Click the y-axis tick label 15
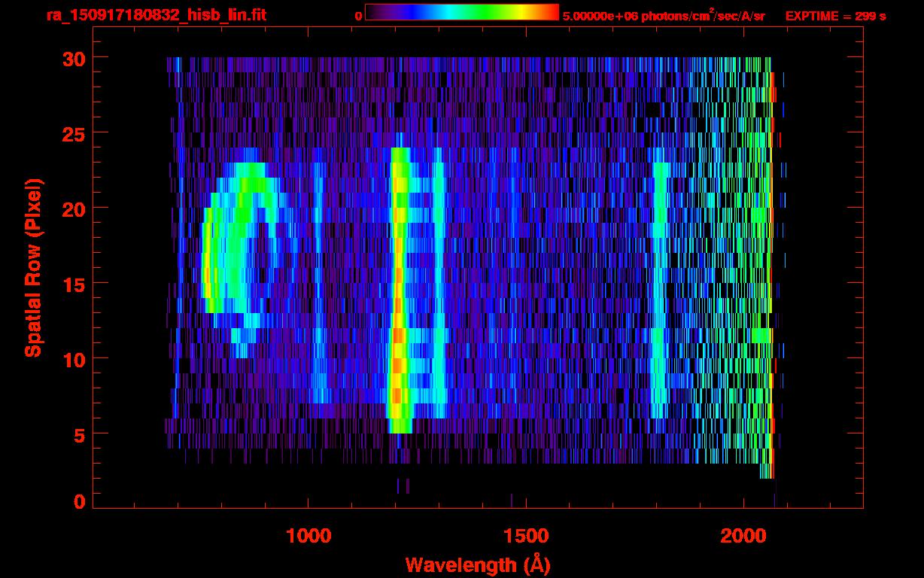Screen dimensions: 924x578 tap(74, 284)
